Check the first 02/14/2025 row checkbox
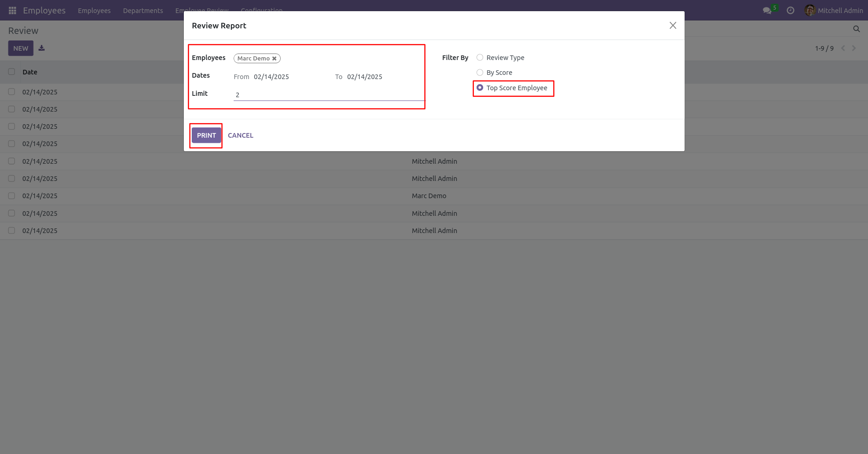 [x=12, y=92]
